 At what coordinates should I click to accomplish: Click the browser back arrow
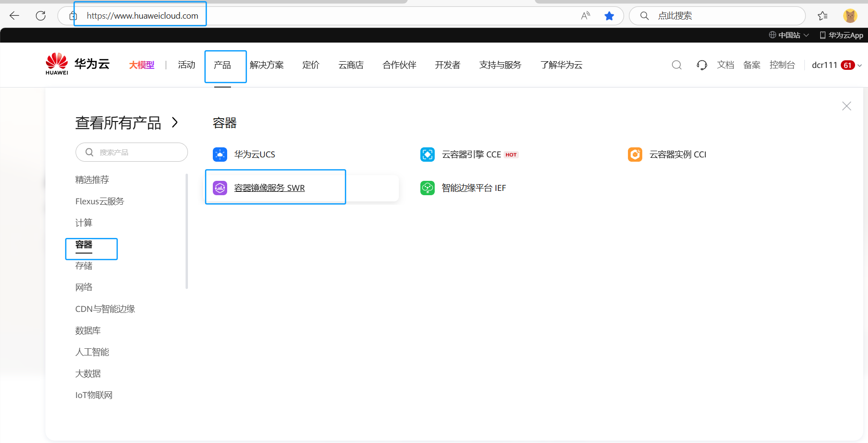pos(14,16)
